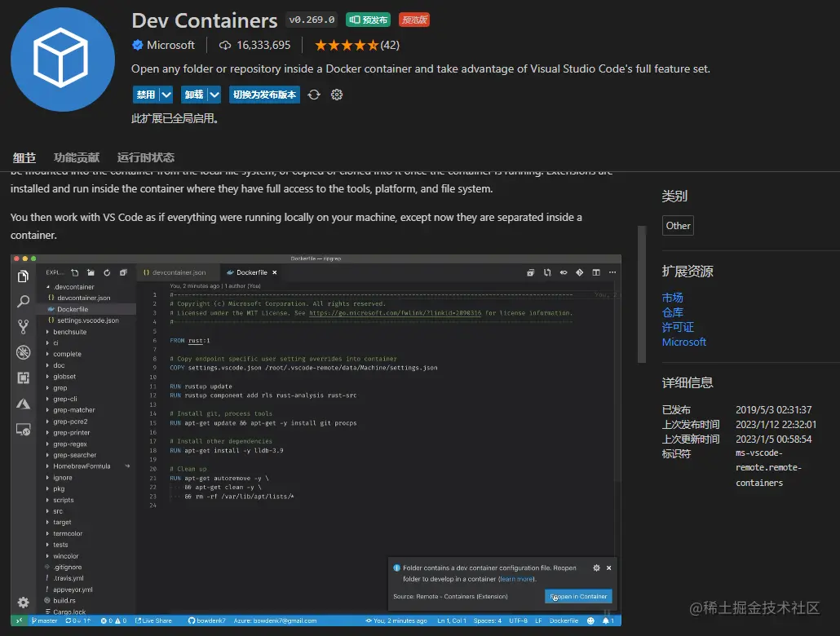The height and width of the screenshot is (636, 840).
Task: Click the version text v0.269.0
Action: [312, 20]
